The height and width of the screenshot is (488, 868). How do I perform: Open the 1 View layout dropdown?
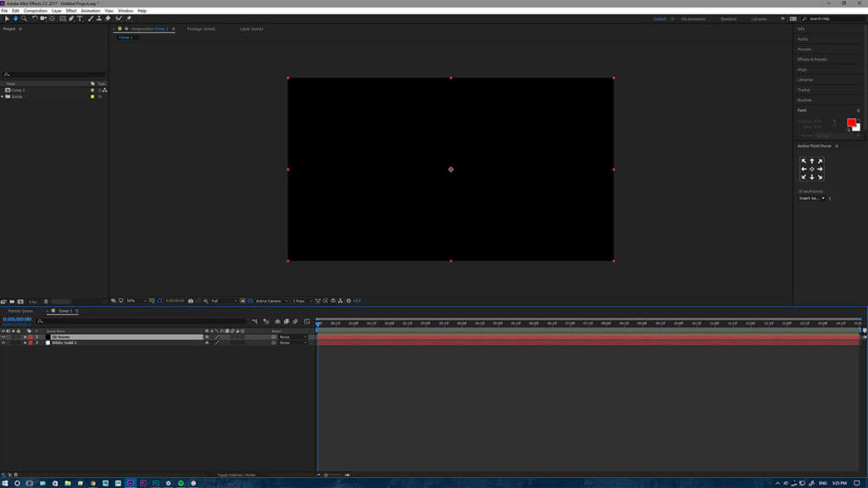[302, 301]
